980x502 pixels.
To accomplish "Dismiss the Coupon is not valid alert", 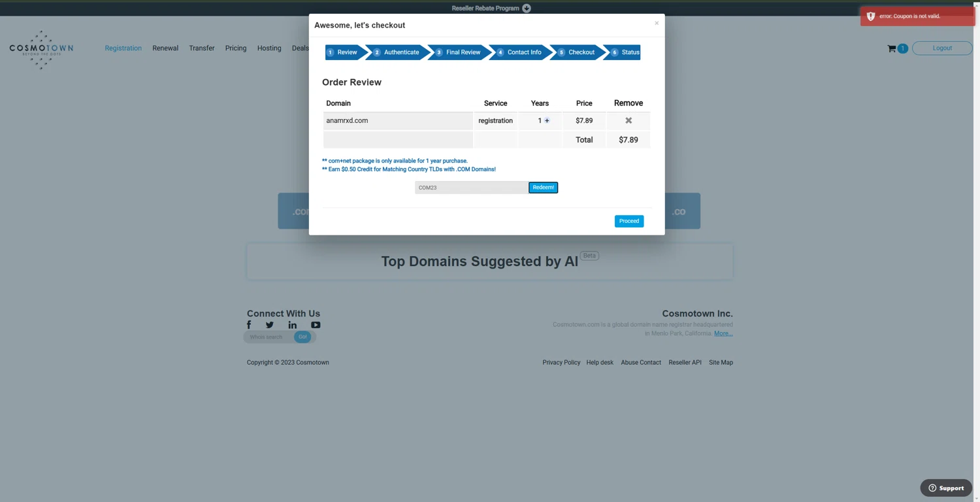I will (917, 16).
